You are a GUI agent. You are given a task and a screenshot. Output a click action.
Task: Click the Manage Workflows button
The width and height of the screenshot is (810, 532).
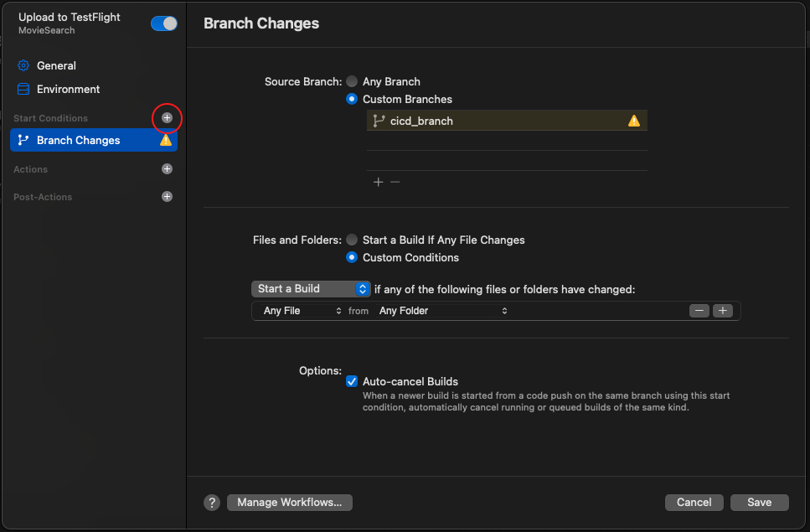[290, 503]
